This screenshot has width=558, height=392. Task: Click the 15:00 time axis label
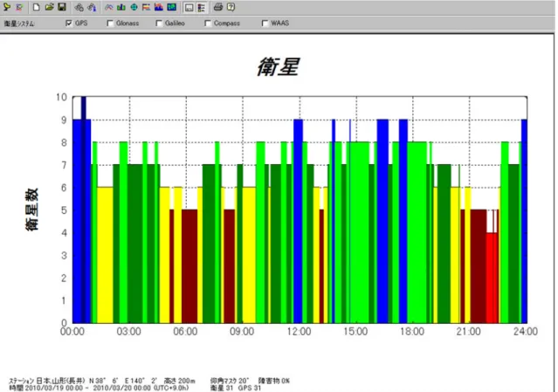point(355,332)
